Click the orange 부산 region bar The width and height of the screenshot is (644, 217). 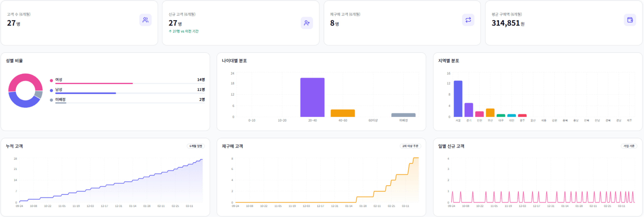point(490,113)
